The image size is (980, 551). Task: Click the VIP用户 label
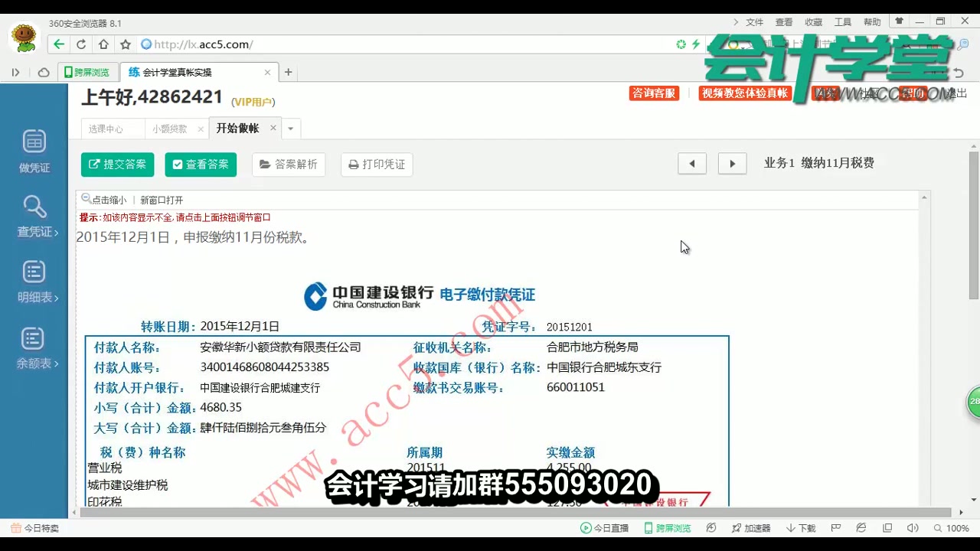click(x=253, y=102)
